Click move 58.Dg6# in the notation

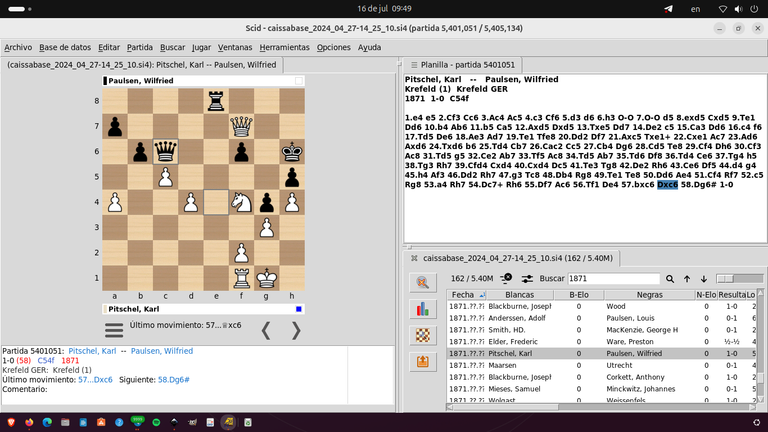[697, 185]
